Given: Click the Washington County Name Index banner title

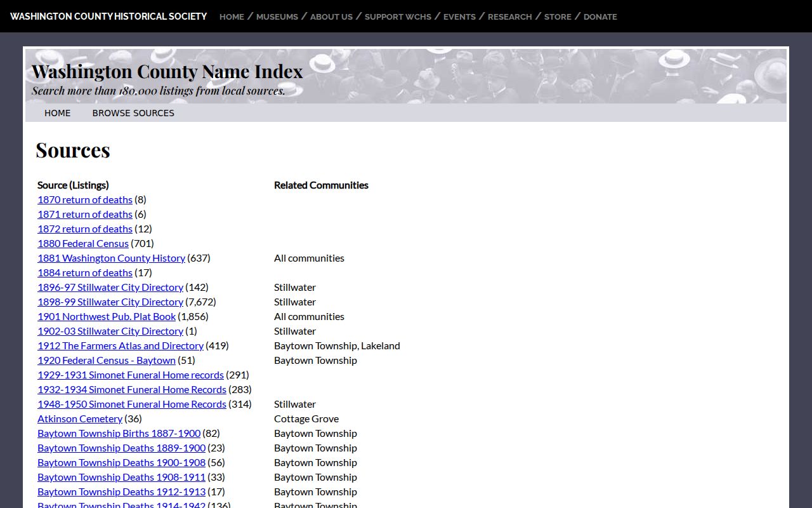Looking at the screenshot, I should click(167, 71).
